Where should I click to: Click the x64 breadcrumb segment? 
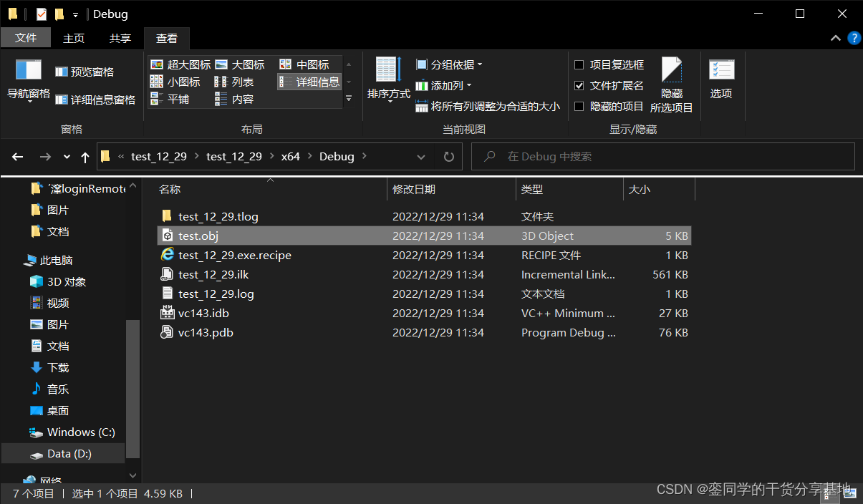click(x=290, y=156)
